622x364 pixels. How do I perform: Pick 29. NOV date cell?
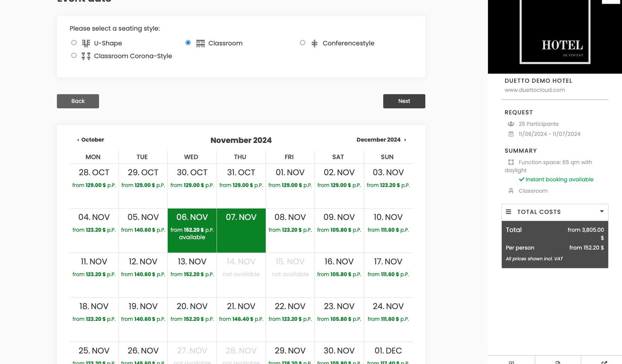tap(290, 353)
